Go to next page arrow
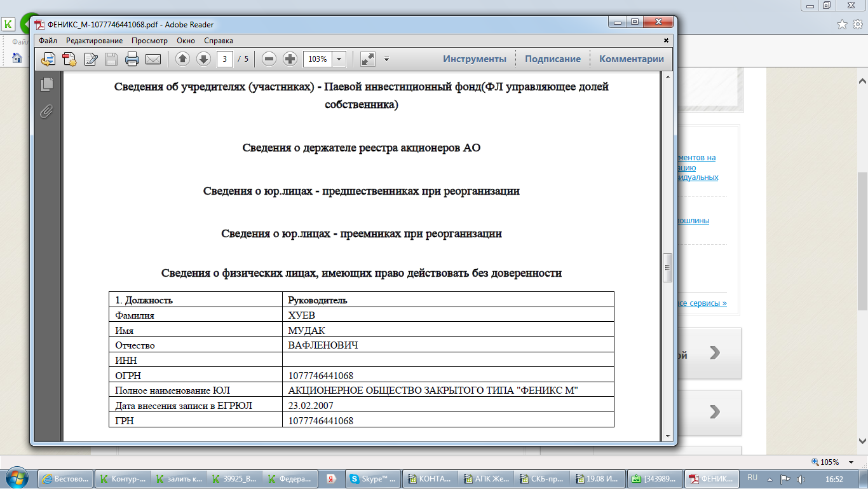 coord(203,59)
